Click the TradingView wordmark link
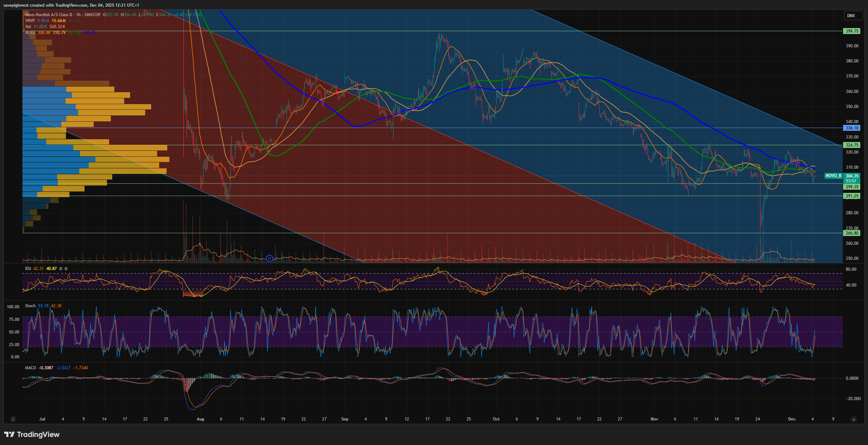The height and width of the screenshot is (445, 868). click(38, 434)
